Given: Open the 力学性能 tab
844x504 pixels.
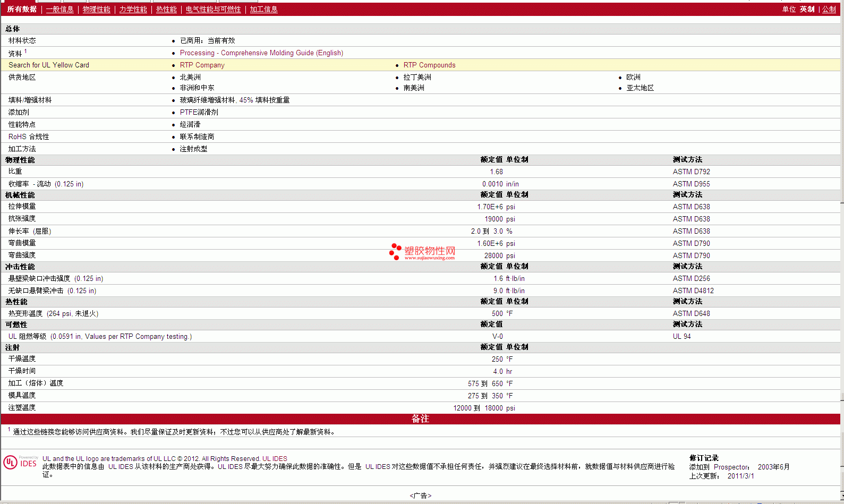Looking at the screenshot, I should click(x=133, y=9).
